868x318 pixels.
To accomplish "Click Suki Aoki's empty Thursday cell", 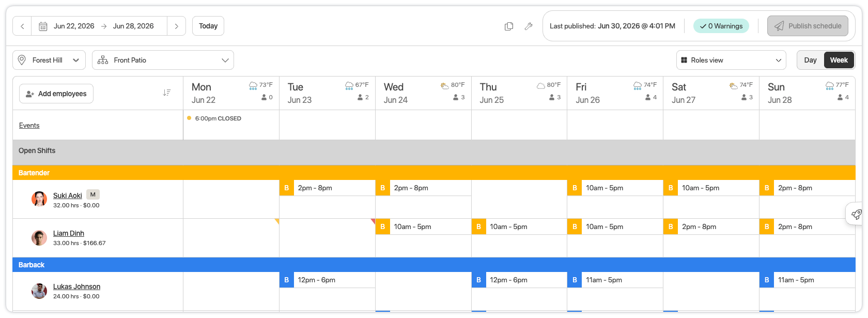I will pyautogui.click(x=519, y=199).
